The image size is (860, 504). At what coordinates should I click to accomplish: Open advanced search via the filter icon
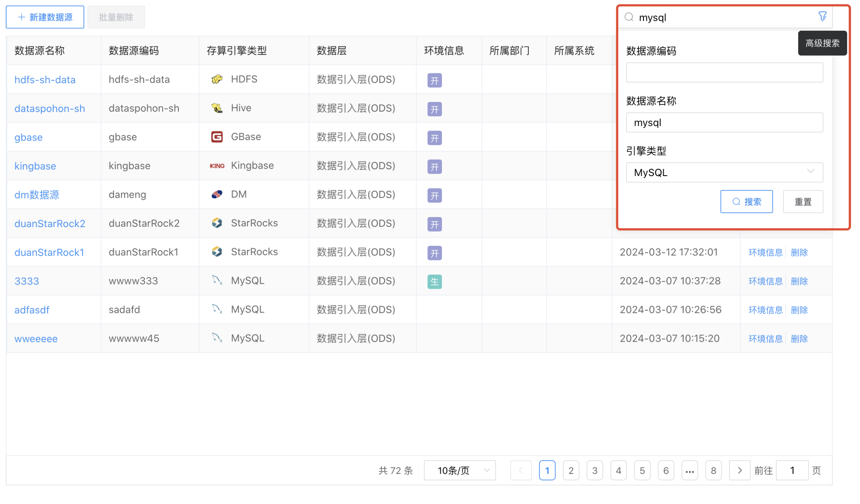click(x=822, y=16)
